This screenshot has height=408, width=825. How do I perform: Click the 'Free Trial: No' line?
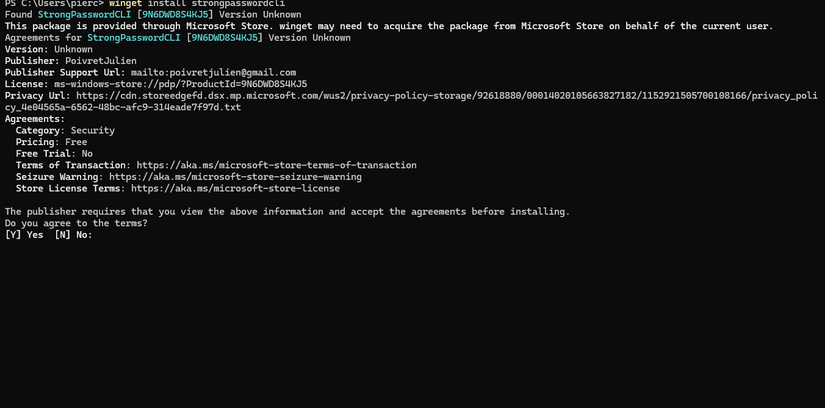click(54, 154)
